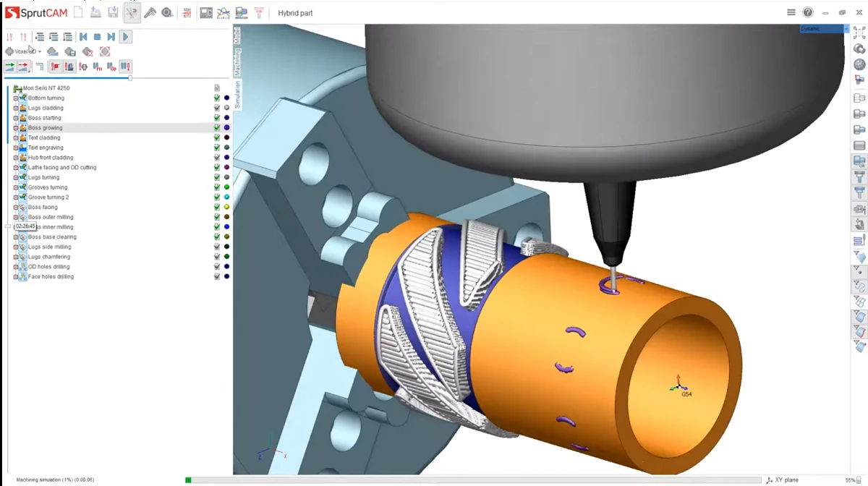Uncheck the Bottom turning operation checkbox
Image resolution: width=868 pixels, height=486 pixels.
(x=217, y=98)
